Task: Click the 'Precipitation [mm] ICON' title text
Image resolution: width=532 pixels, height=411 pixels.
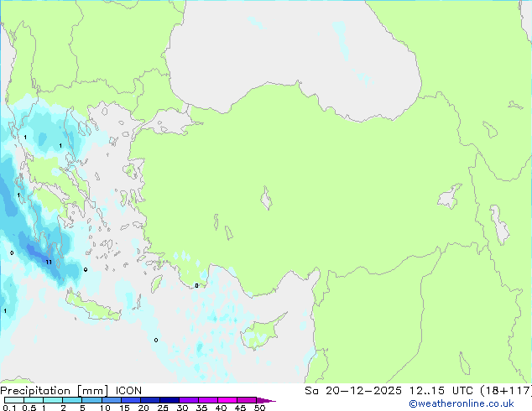Action: [71, 391]
